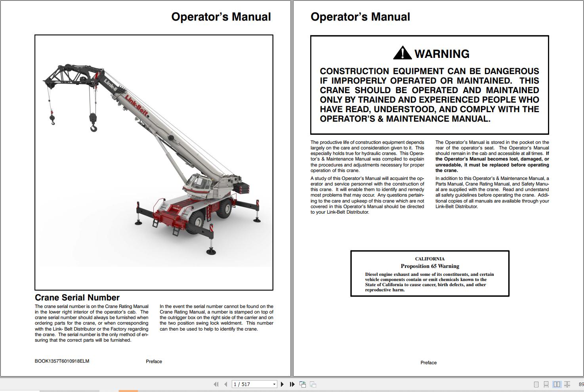Click the California Proposition 65 warning box

(429, 274)
